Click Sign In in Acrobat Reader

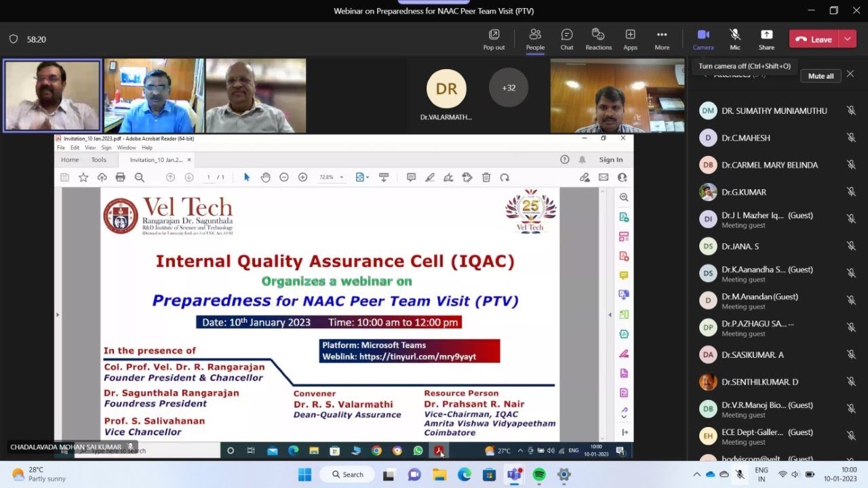tap(611, 160)
